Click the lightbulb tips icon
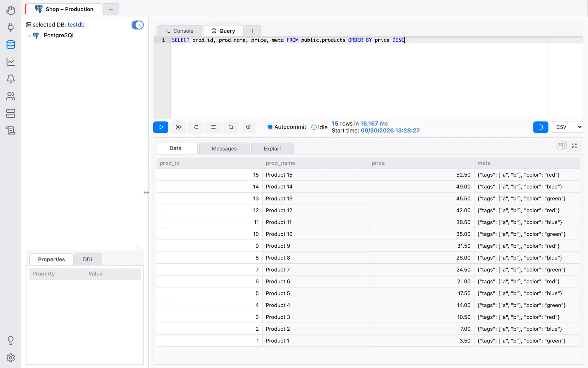This screenshot has width=588, height=368. point(10,341)
